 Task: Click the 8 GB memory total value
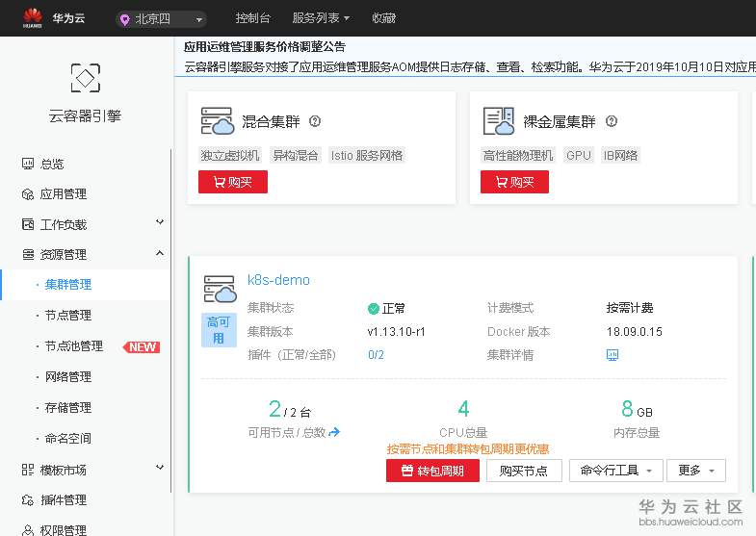tap(637, 409)
